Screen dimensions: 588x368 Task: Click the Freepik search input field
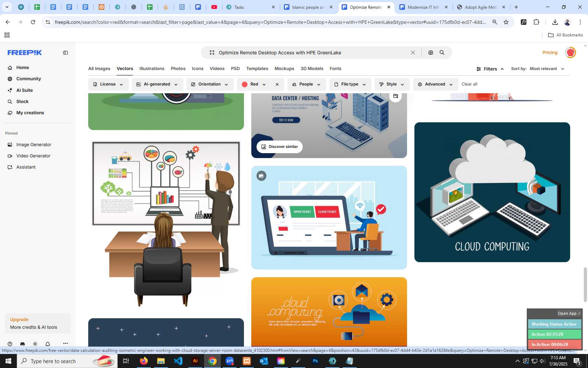[x=311, y=53]
